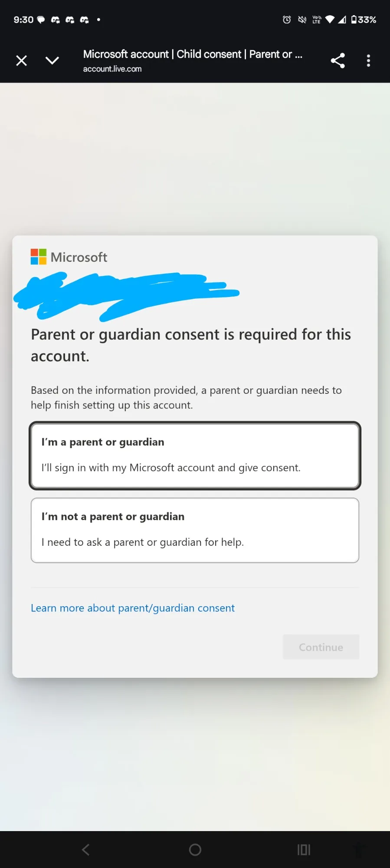
Task: Tap the chat bubble notification icon
Action: 41,20
